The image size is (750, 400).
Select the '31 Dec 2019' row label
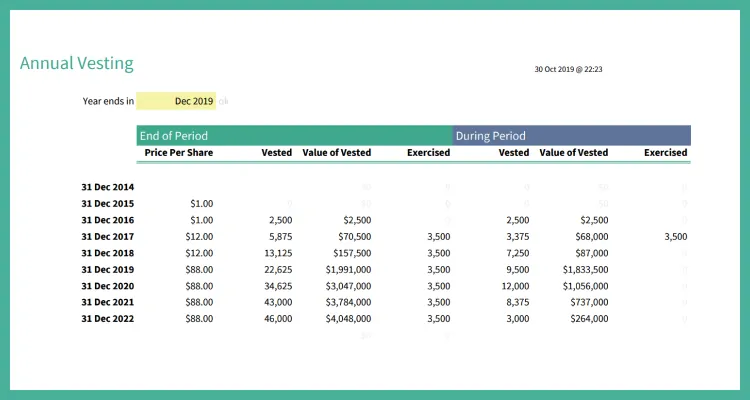[x=108, y=269]
